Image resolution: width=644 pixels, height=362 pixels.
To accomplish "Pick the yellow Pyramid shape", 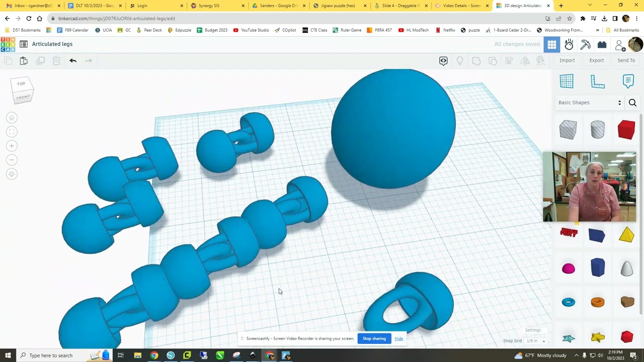I will pyautogui.click(x=626, y=234).
